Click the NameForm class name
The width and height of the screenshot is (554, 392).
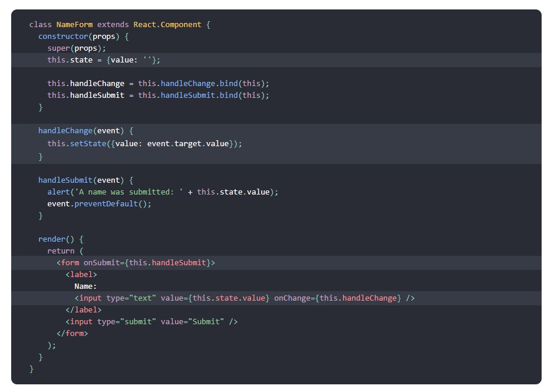(74, 25)
